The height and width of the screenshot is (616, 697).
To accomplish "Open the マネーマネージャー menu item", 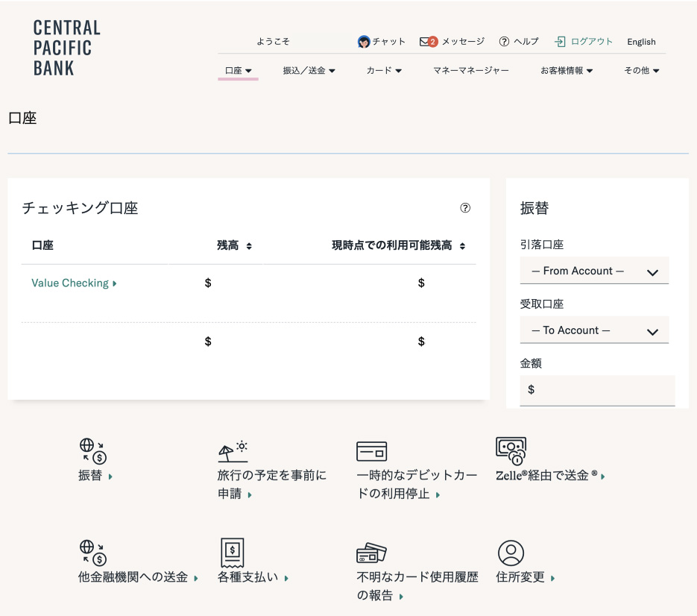I will pyautogui.click(x=471, y=71).
